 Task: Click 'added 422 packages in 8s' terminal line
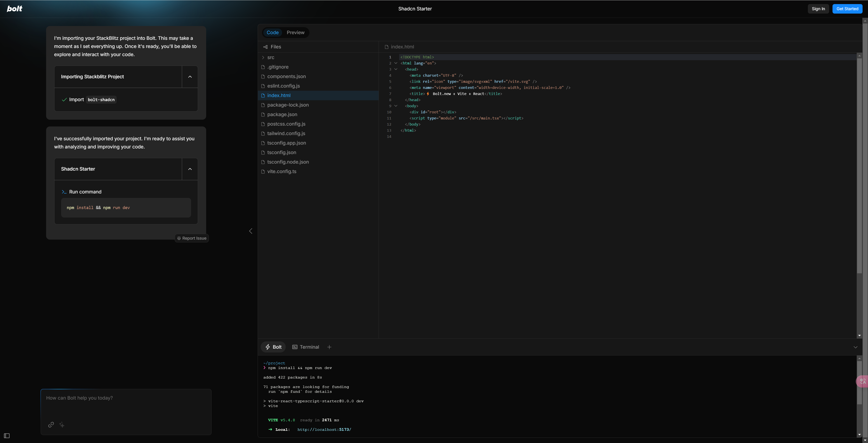292,377
